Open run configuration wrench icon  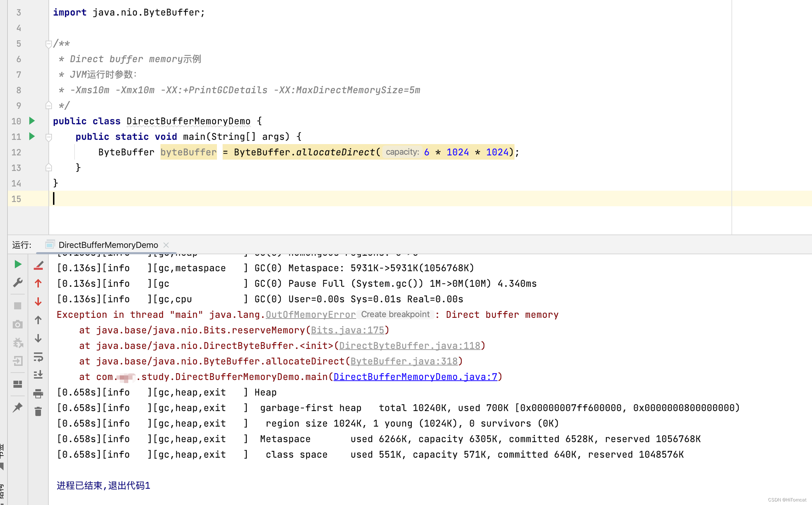click(18, 283)
